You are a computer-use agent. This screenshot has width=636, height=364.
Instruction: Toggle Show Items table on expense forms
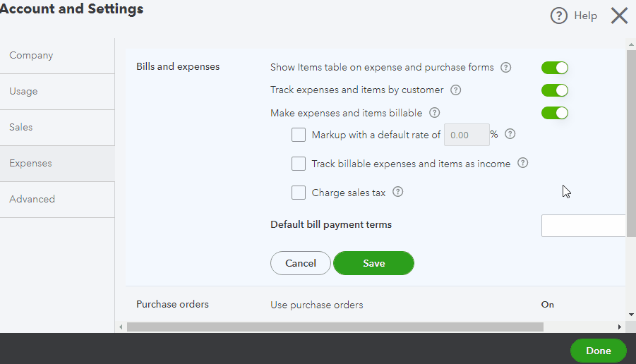[555, 68]
